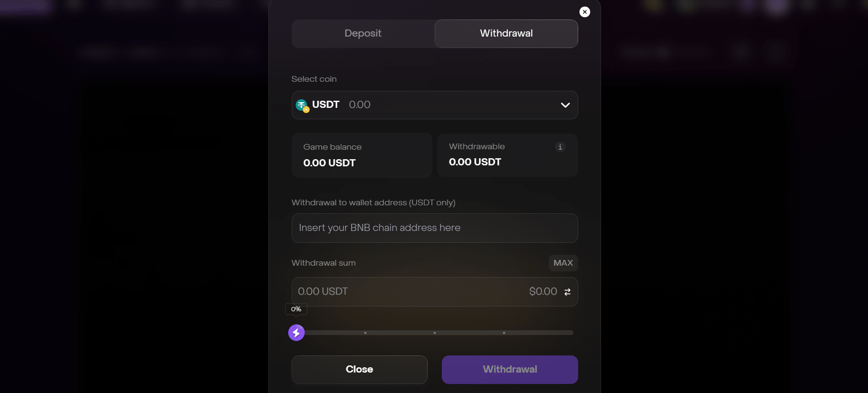Viewport: 868px width, 393px height.
Task: Click the BNB chain address input field
Action: tap(434, 228)
